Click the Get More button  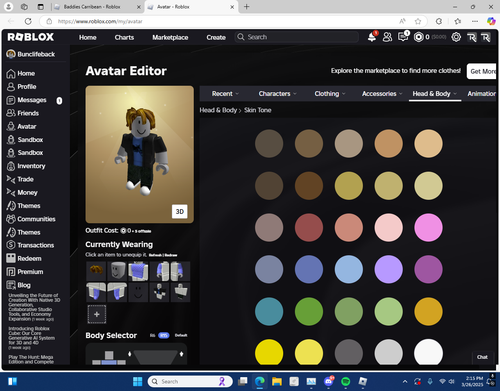[482, 71]
